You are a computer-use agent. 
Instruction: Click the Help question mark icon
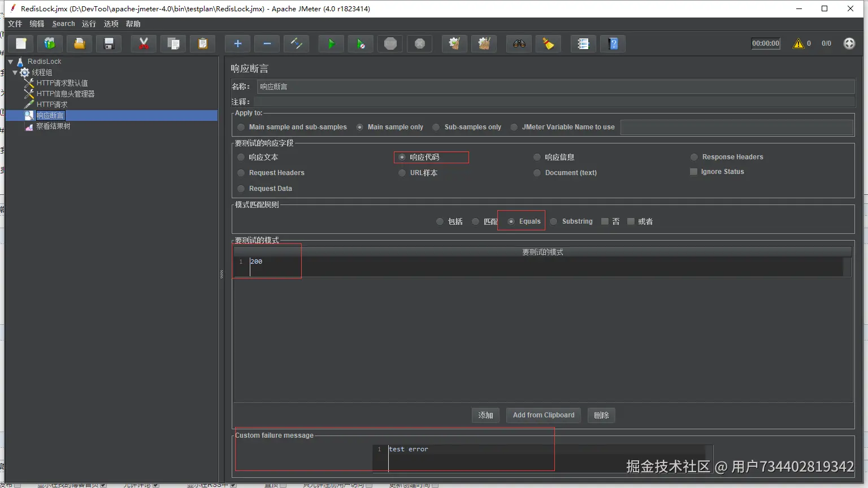point(613,43)
